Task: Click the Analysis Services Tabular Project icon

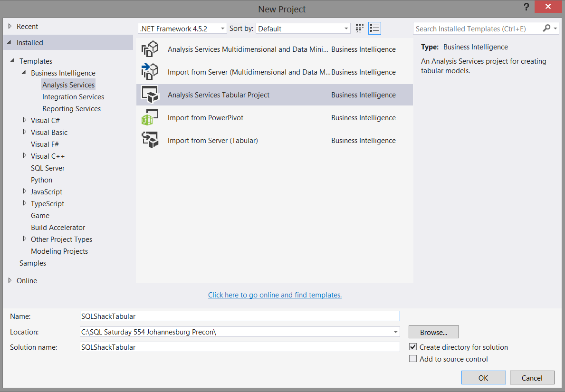Action: (150, 95)
